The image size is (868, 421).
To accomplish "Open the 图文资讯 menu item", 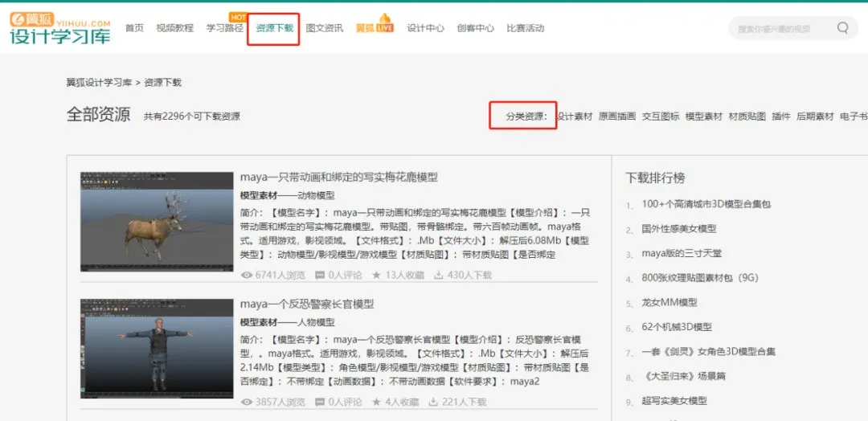I will pyautogui.click(x=325, y=28).
